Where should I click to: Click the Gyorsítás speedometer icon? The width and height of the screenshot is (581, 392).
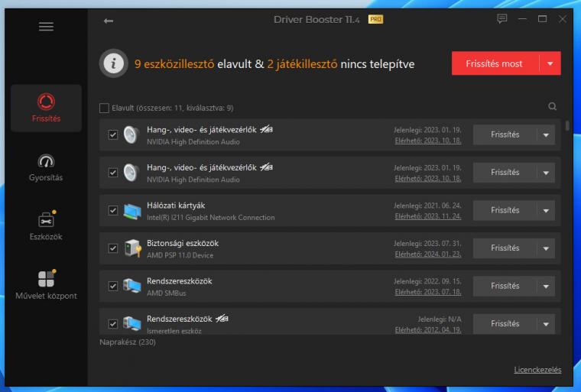[46, 161]
